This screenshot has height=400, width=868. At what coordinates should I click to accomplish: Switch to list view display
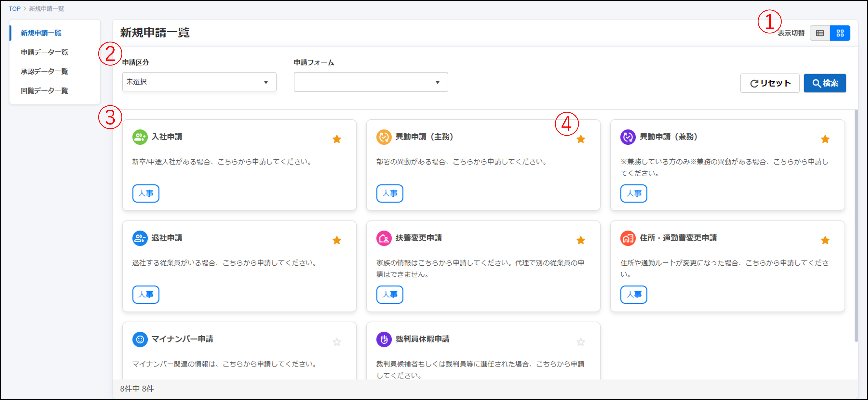(x=820, y=33)
